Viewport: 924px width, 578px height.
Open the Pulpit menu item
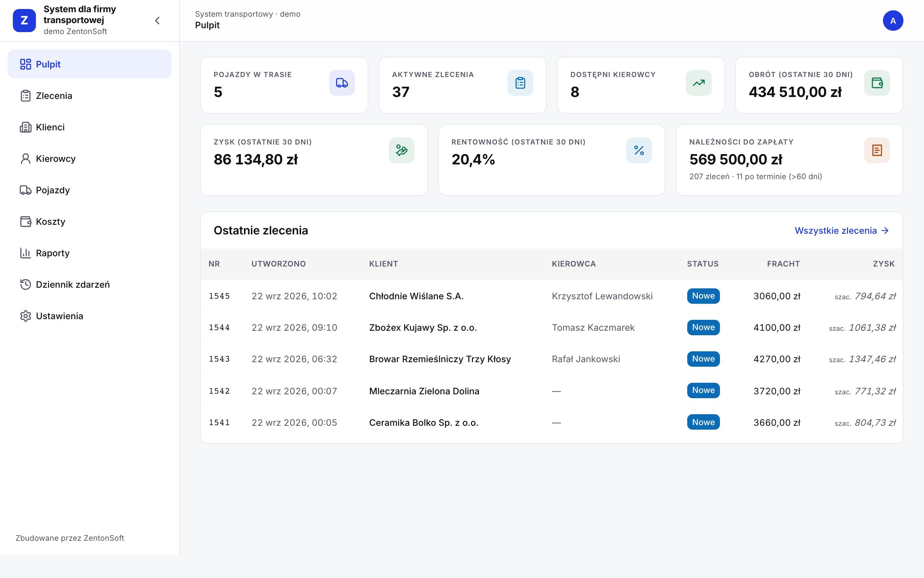pyautogui.click(x=89, y=64)
